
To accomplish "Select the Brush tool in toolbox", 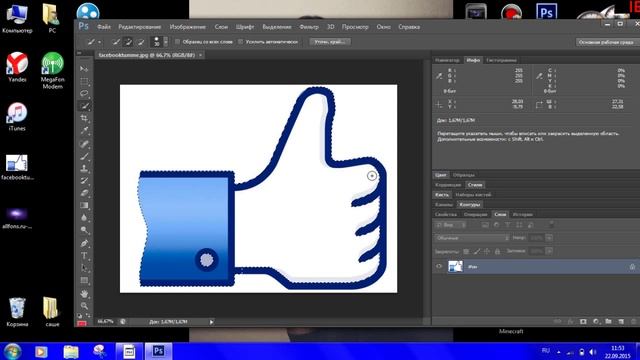I will pyautogui.click(x=84, y=156).
